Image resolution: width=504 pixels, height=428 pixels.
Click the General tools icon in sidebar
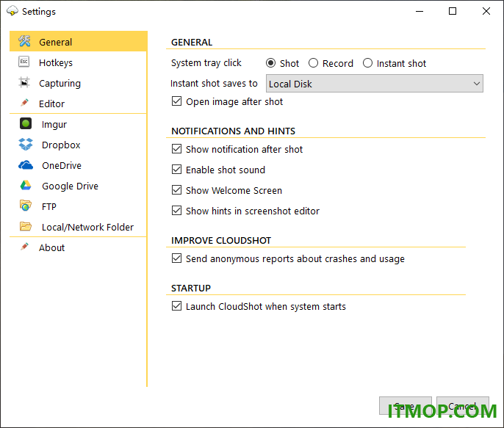(24, 41)
